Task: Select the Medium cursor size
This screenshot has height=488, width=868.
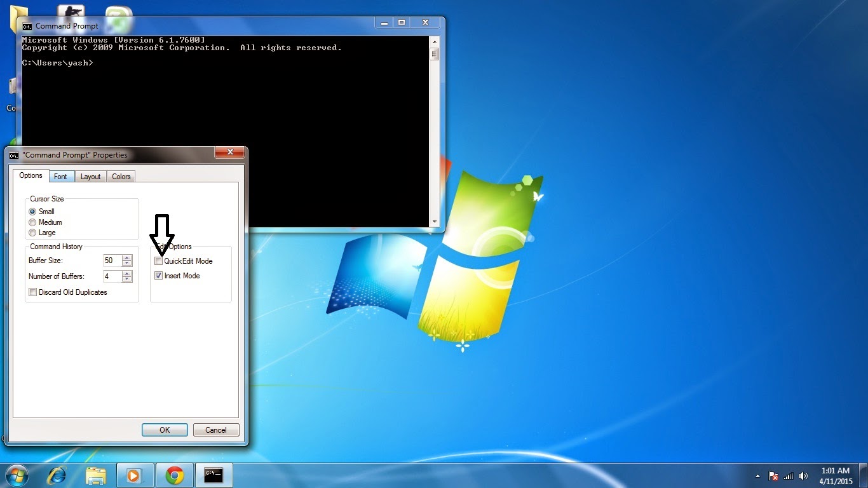Action: pos(32,222)
